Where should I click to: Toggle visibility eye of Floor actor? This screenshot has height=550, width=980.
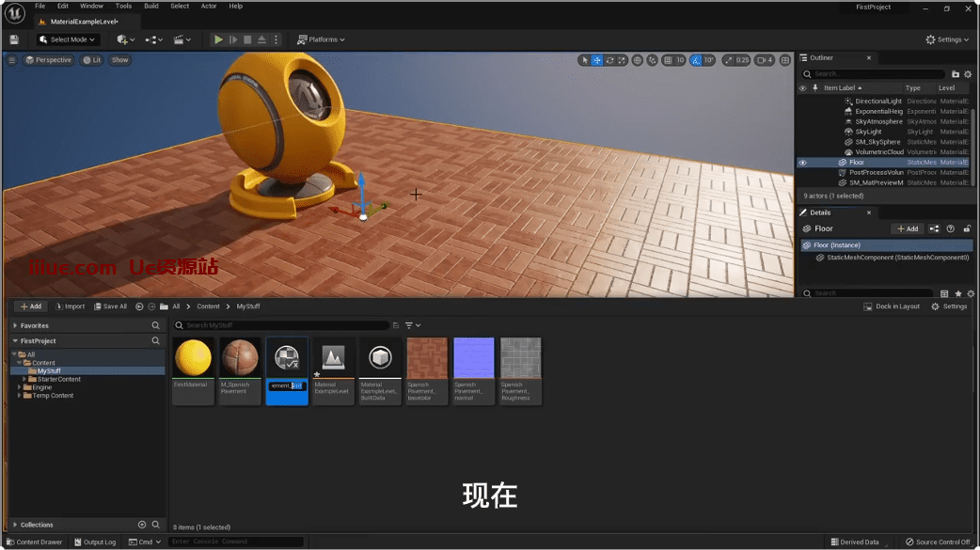tap(802, 163)
